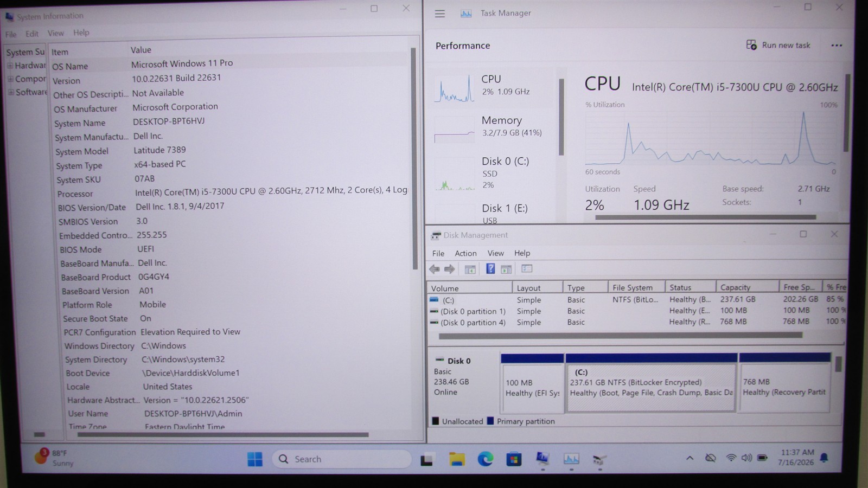The width and height of the screenshot is (868, 488).
Task: Select the 768 MB Recovery partition block
Action: (784, 383)
